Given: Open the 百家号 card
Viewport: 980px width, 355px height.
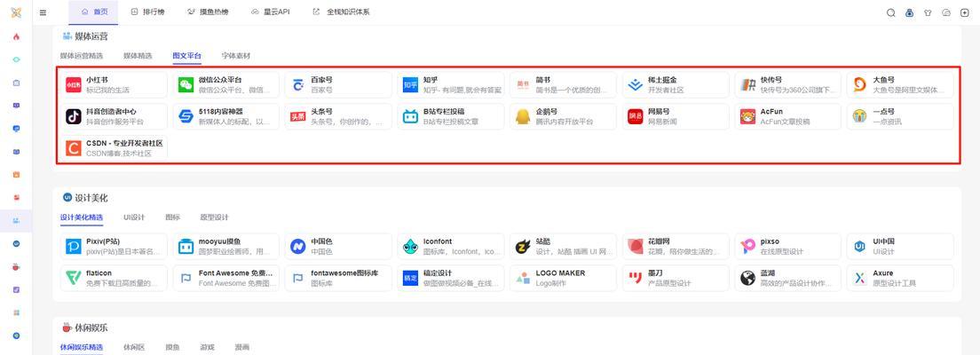Looking at the screenshot, I should coord(339,85).
